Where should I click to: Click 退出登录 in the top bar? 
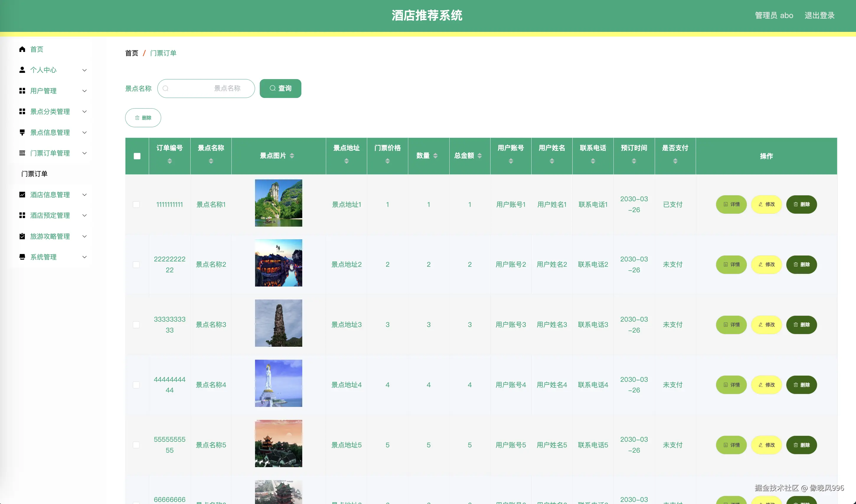819,15
